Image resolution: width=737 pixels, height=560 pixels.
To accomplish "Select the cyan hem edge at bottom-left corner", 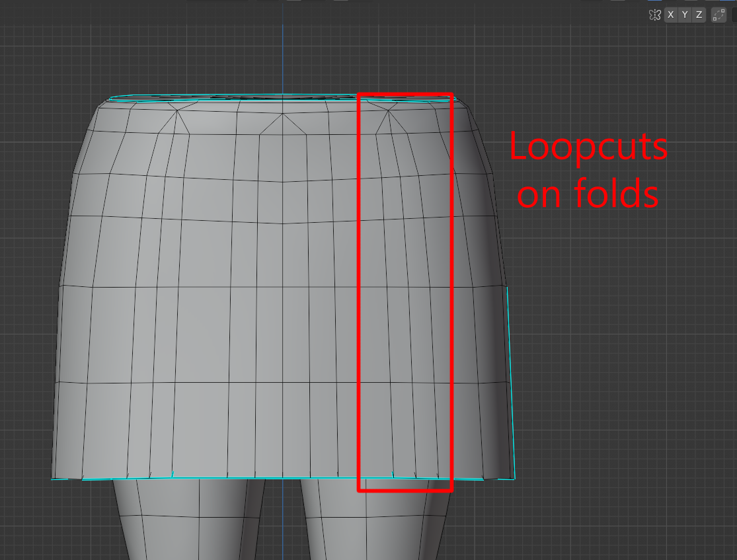I will point(66,479).
